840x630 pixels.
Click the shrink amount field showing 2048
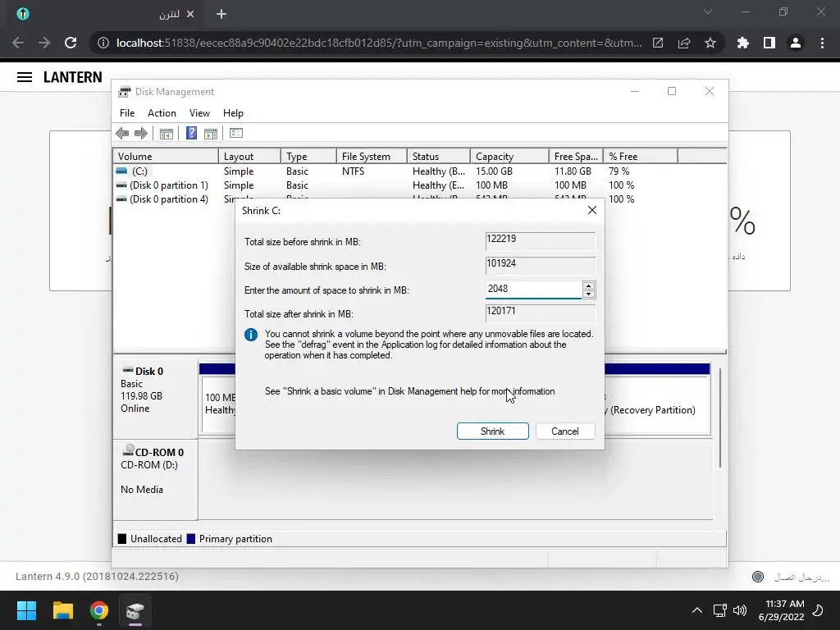(533, 290)
